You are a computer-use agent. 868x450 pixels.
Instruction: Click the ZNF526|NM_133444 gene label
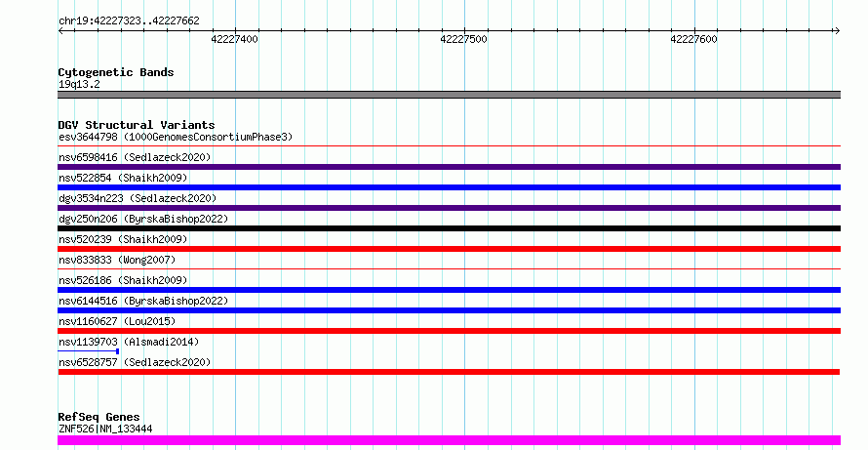click(105, 429)
